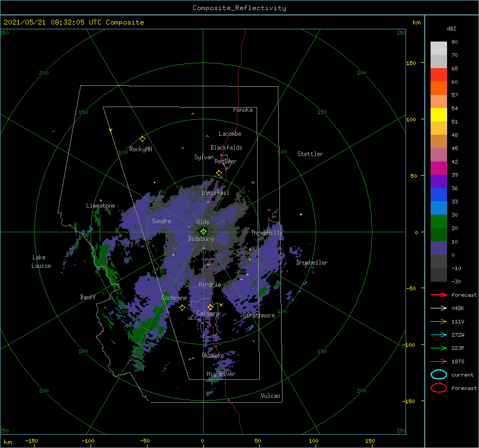The image size is (479, 448).
Task: Click the Stettler city label
Action: point(310,154)
